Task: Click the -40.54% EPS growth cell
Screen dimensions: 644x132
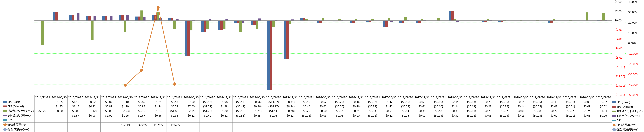Action: pyautogui.click(x=125, y=125)
